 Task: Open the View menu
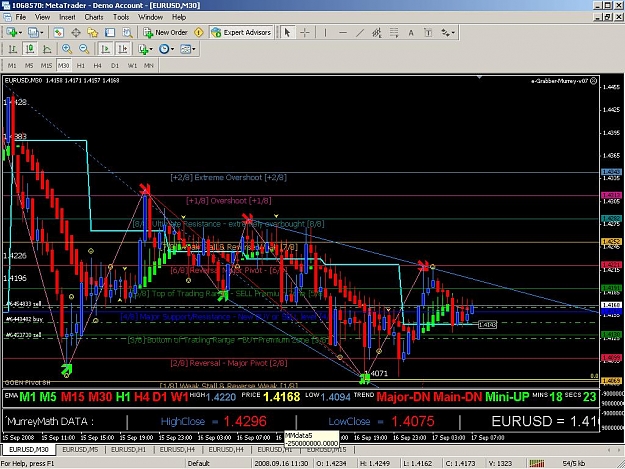[42, 17]
